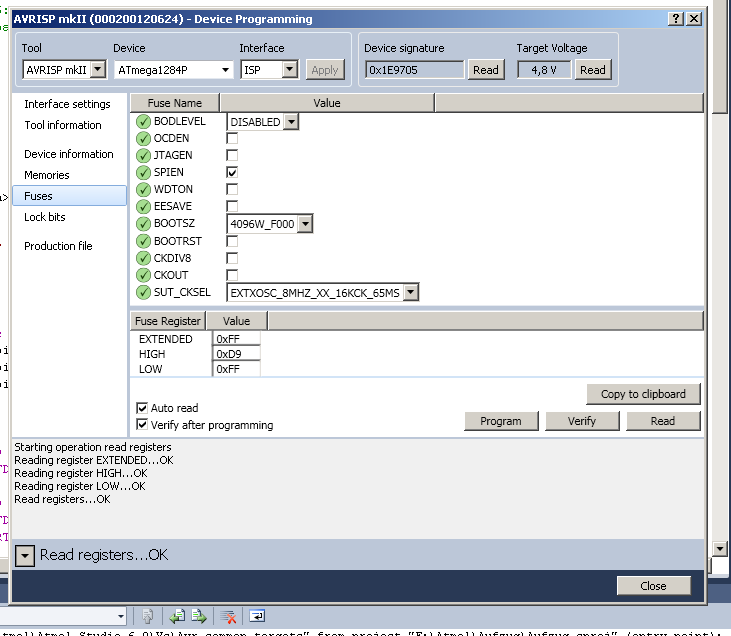Toggle Verify after programming checkbox

coord(142,425)
